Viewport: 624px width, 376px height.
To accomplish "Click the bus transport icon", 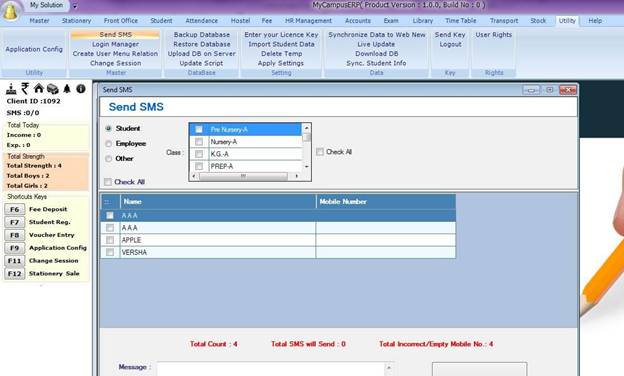I will pyautogui.click(x=53, y=89).
